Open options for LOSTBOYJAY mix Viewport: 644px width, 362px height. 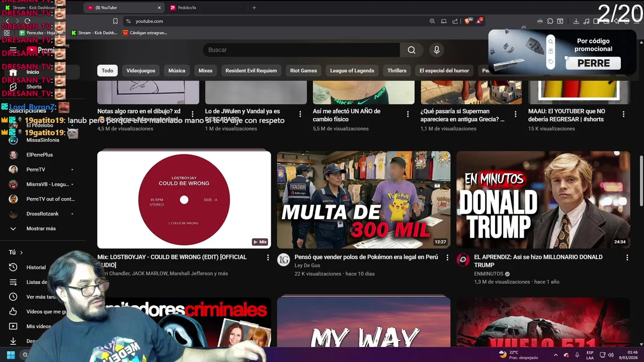268,257
